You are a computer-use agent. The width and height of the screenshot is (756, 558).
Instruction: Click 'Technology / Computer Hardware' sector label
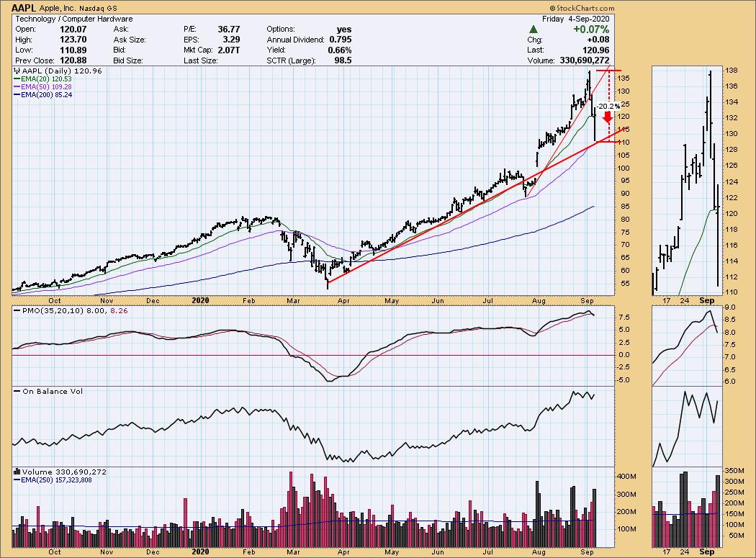pyautogui.click(x=73, y=19)
